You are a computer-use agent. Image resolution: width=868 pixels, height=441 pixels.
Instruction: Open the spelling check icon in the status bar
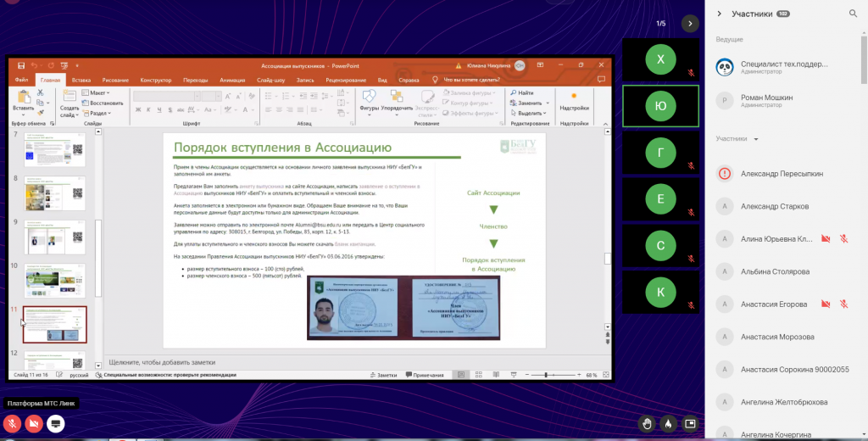click(59, 375)
